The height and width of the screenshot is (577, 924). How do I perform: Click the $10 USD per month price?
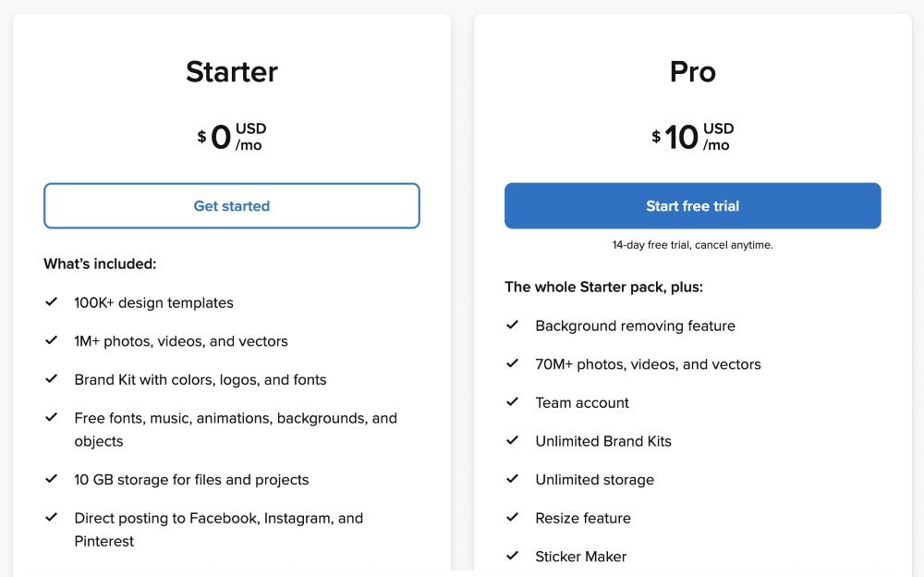tap(692, 137)
